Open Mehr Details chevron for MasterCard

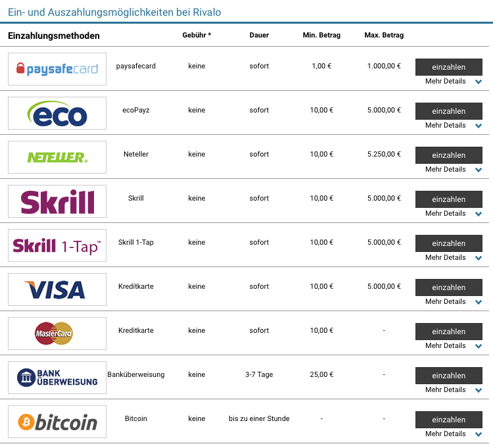pyautogui.click(x=479, y=346)
